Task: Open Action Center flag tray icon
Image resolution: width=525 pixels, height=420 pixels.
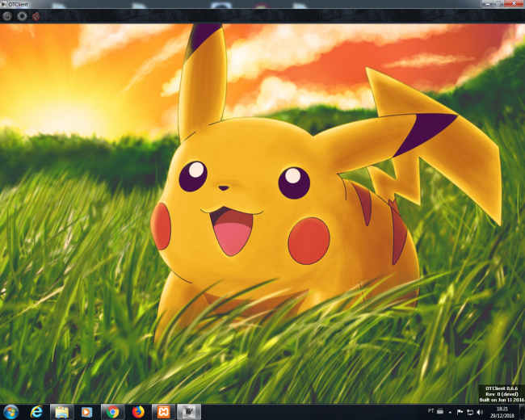Action: pos(460,412)
